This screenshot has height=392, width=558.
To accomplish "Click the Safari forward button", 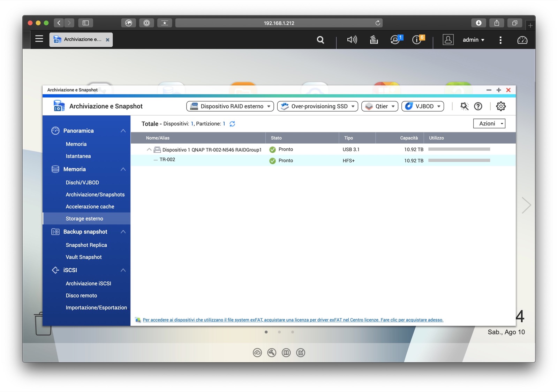I will pos(69,23).
